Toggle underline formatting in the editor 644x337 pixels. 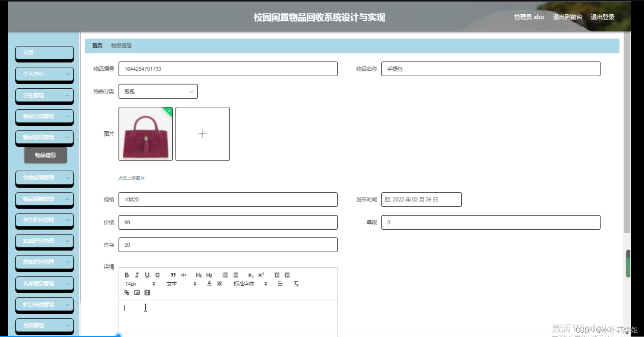tap(147, 275)
